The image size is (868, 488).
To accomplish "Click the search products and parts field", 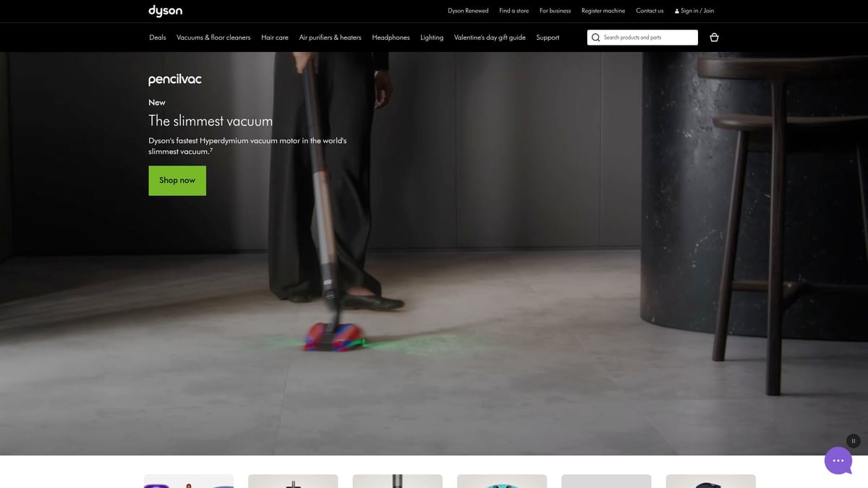I will [x=647, y=38].
